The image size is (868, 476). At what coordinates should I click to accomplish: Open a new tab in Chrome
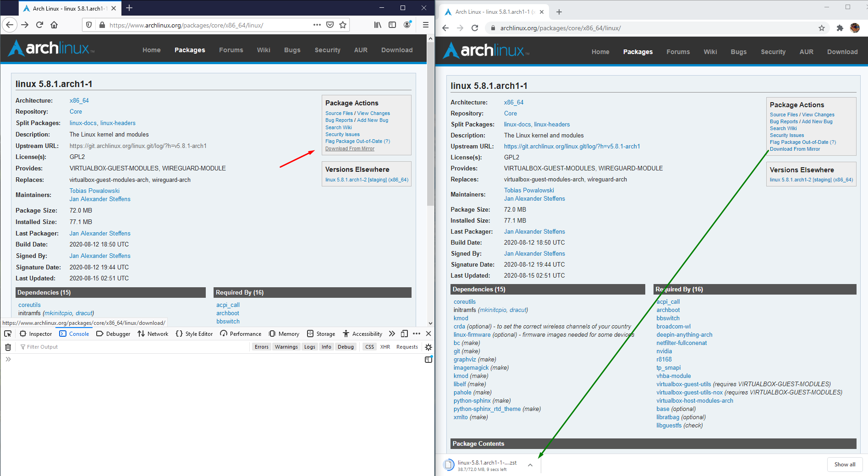click(x=559, y=12)
